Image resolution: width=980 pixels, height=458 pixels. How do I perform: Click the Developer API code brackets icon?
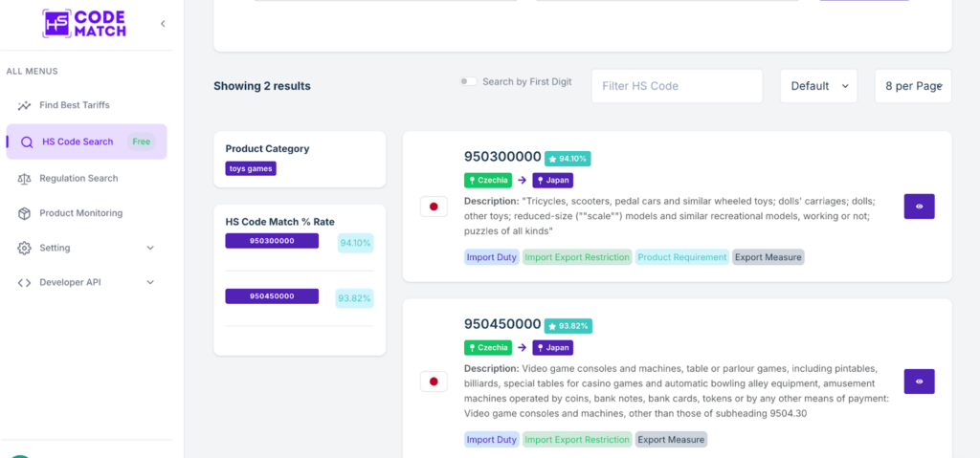click(24, 282)
